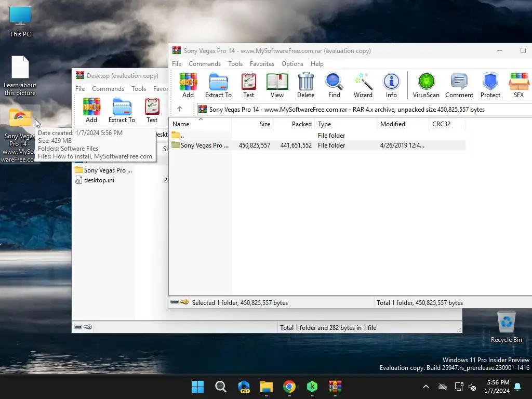This screenshot has width=532, height=399.
Task: Click key icon in Desktop window status bar
Action: (88, 327)
